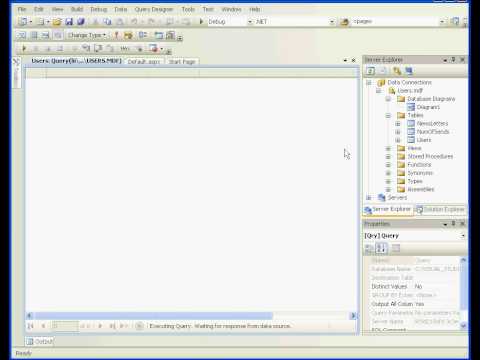Click the Save icon in the toolbar

coord(69,22)
